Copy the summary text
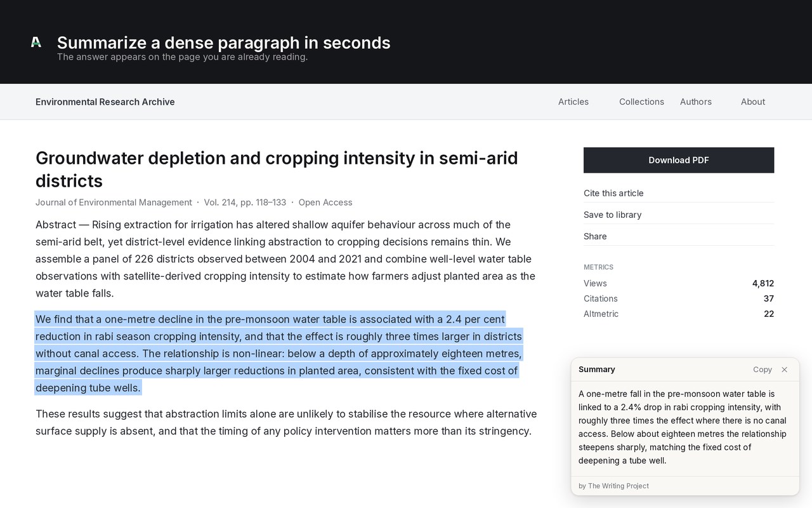The height and width of the screenshot is (508, 812). point(763,370)
